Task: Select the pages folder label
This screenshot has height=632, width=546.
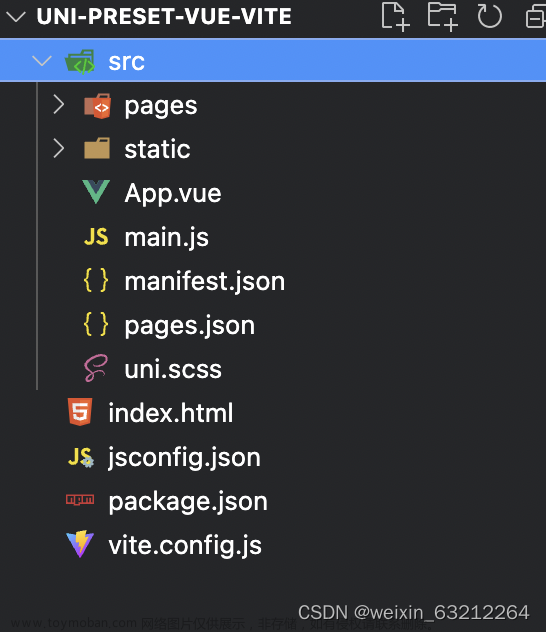Action: pos(161,106)
